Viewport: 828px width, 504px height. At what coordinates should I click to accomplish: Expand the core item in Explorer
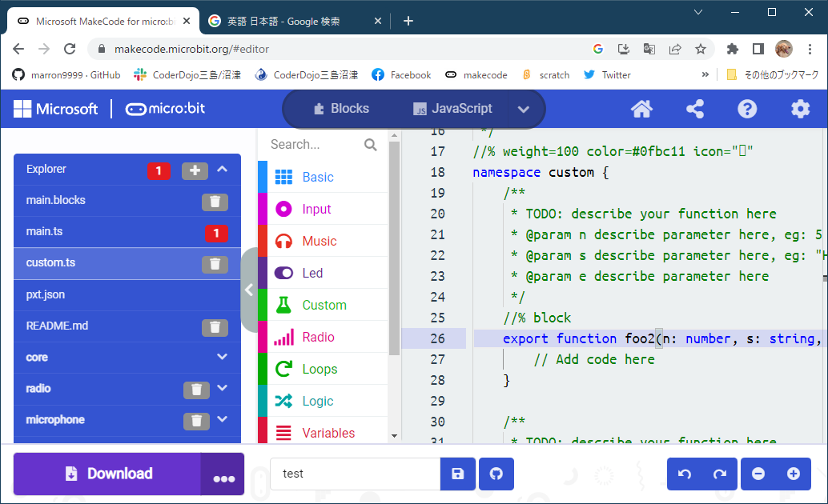(x=223, y=358)
